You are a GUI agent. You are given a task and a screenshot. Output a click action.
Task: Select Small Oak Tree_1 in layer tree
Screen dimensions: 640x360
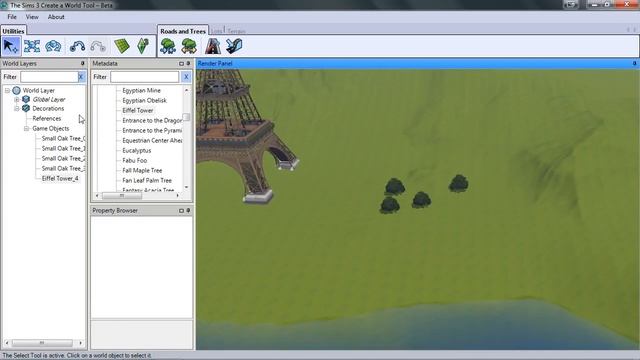(x=63, y=149)
